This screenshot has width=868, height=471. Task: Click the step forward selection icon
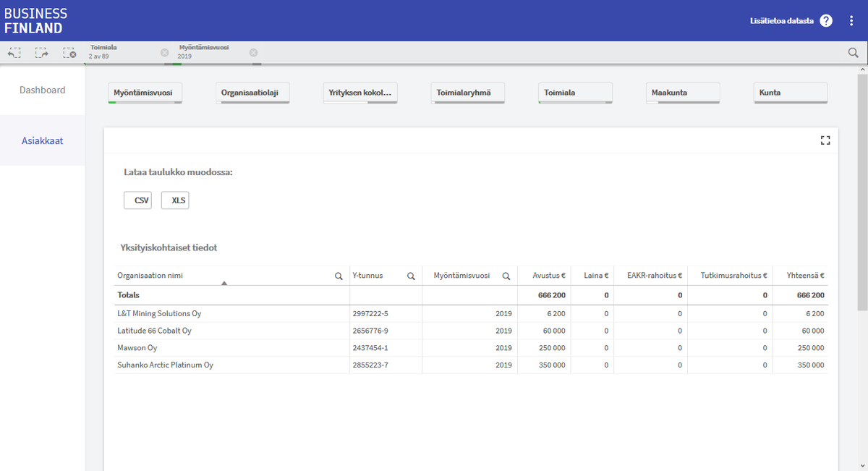point(42,53)
